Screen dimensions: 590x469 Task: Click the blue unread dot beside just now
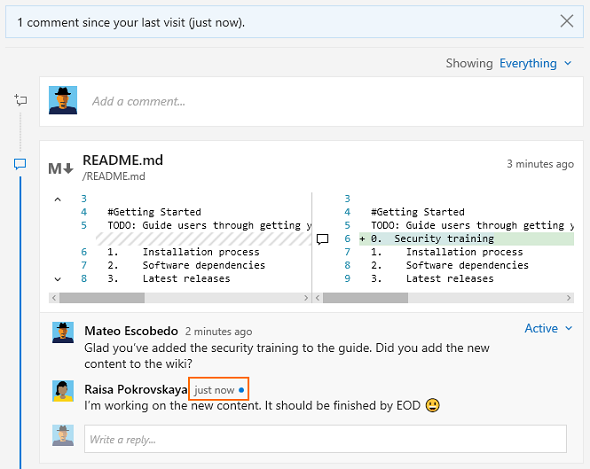point(241,390)
